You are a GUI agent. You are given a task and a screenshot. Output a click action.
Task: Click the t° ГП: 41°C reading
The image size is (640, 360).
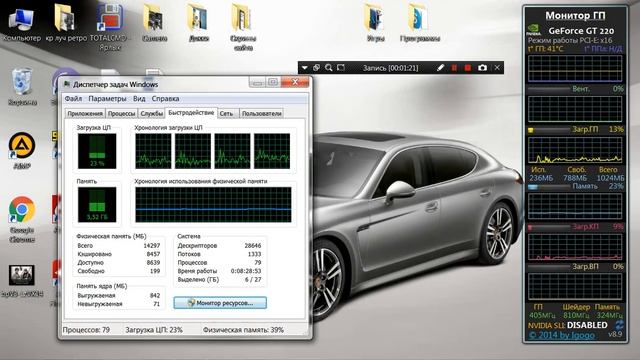[545, 49]
